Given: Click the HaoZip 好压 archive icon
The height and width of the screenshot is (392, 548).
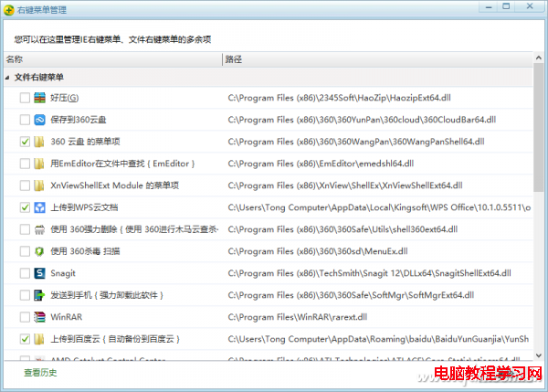Looking at the screenshot, I should click(39, 98).
